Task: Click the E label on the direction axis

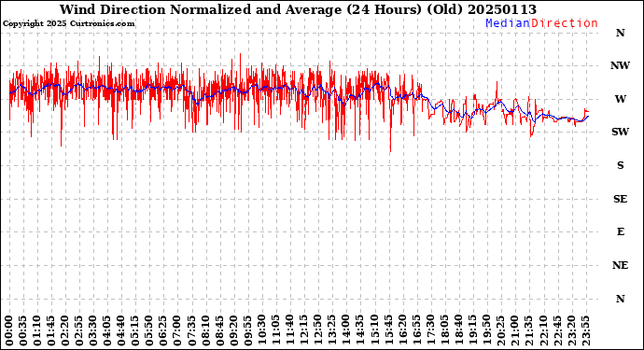Action: coord(620,231)
